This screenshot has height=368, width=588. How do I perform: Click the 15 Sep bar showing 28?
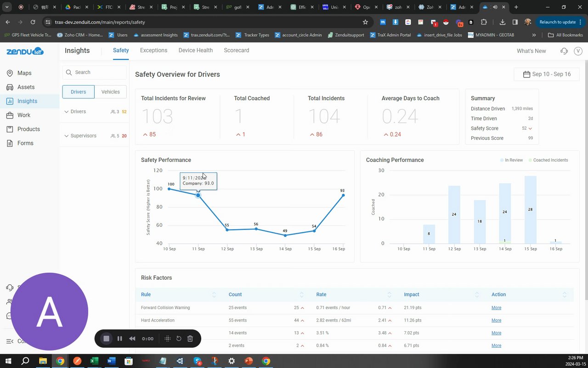pyautogui.click(x=531, y=210)
